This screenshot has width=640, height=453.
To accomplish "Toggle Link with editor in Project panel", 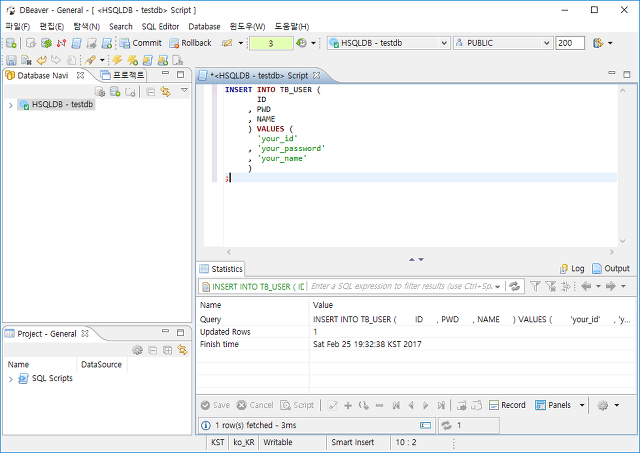I will pos(182,350).
